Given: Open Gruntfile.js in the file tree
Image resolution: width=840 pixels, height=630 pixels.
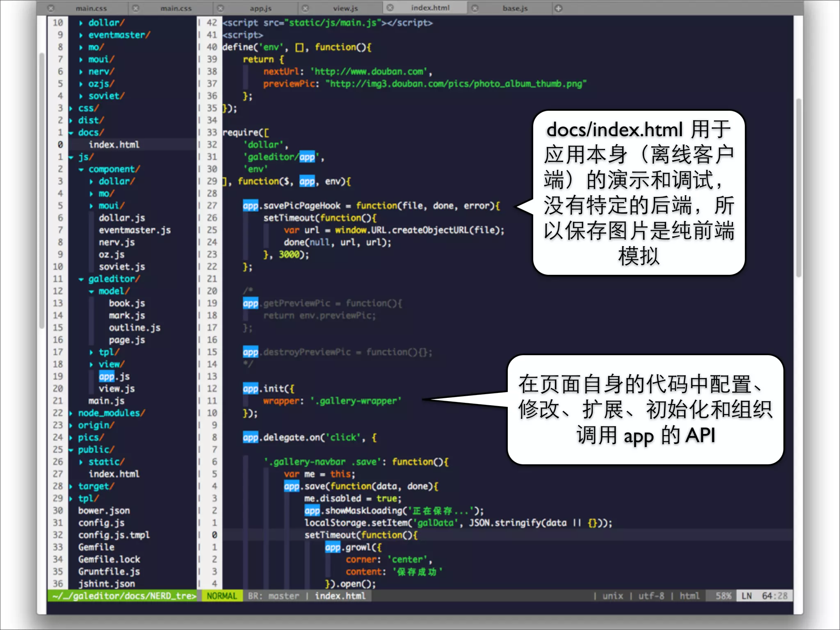Looking at the screenshot, I should click(109, 572).
